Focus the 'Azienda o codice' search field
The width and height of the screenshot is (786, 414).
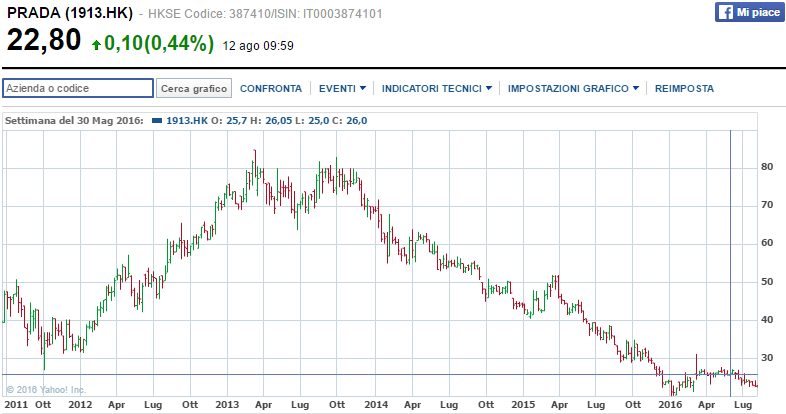point(78,88)
